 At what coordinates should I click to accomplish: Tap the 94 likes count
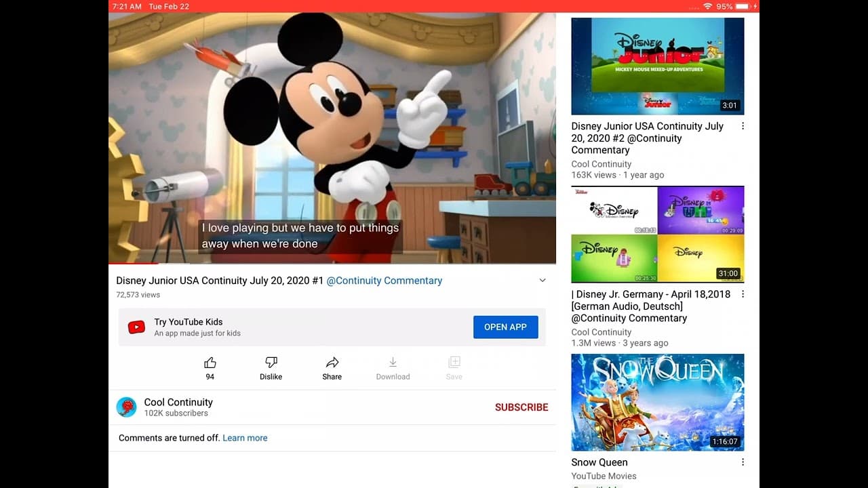pos(210,377)
